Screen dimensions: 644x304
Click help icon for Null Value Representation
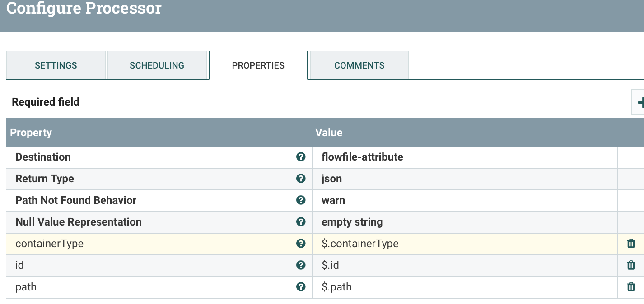(301, 222)
